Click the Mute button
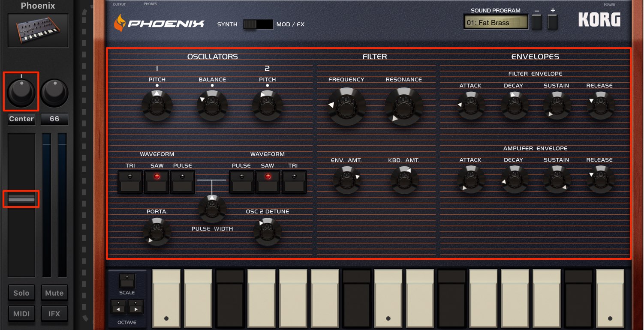The width and height of the screenshot is (644, 330). coord(54,293)
